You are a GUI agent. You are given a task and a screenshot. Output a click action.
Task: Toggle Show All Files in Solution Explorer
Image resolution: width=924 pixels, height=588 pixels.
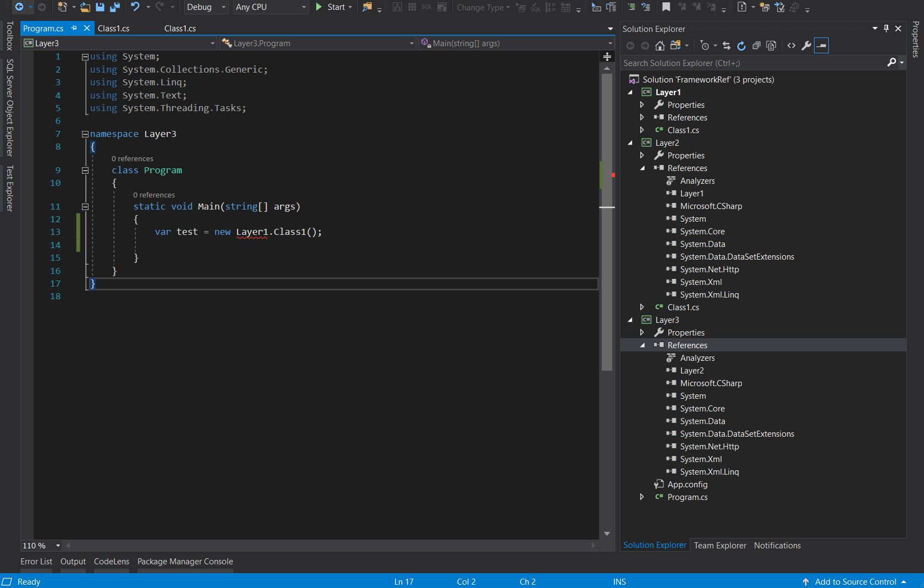click(x=771, y=46)
